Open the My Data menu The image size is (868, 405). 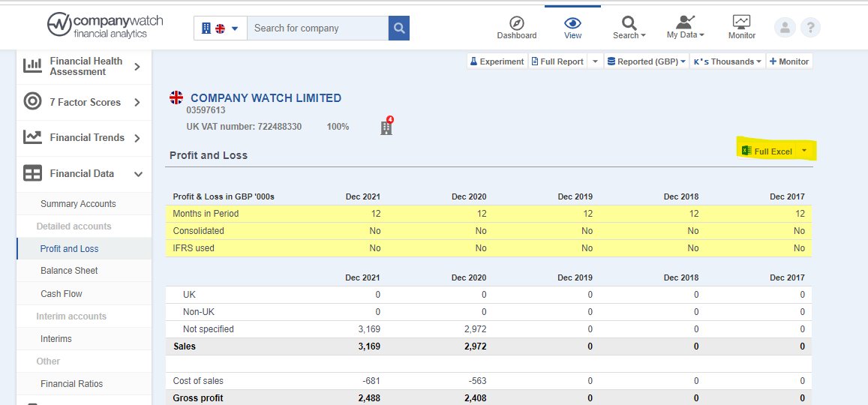click(x=685, y=27)
